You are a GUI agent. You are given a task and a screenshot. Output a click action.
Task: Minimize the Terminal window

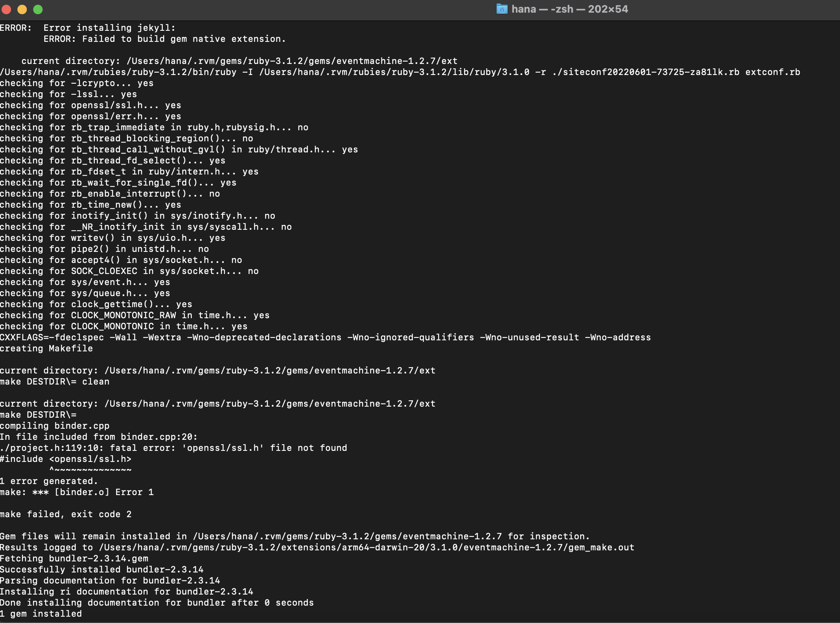click(x=22, y=9)
